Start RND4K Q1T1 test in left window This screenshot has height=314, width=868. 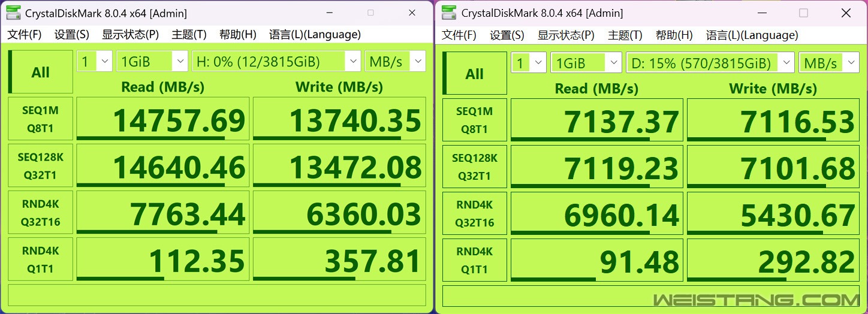pos(40,259)
